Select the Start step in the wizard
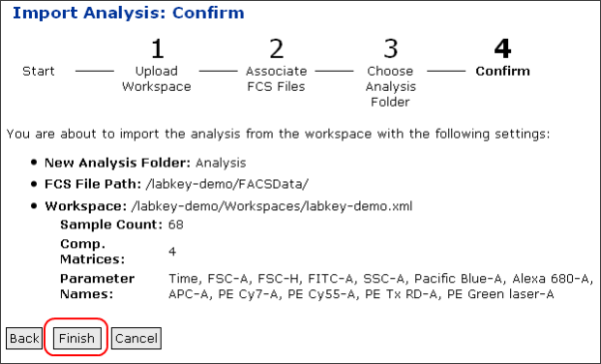 pos(38,71)
